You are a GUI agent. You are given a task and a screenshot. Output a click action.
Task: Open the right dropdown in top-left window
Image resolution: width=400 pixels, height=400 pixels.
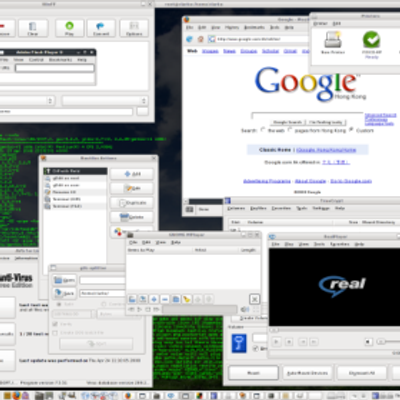tap(105, 101)
